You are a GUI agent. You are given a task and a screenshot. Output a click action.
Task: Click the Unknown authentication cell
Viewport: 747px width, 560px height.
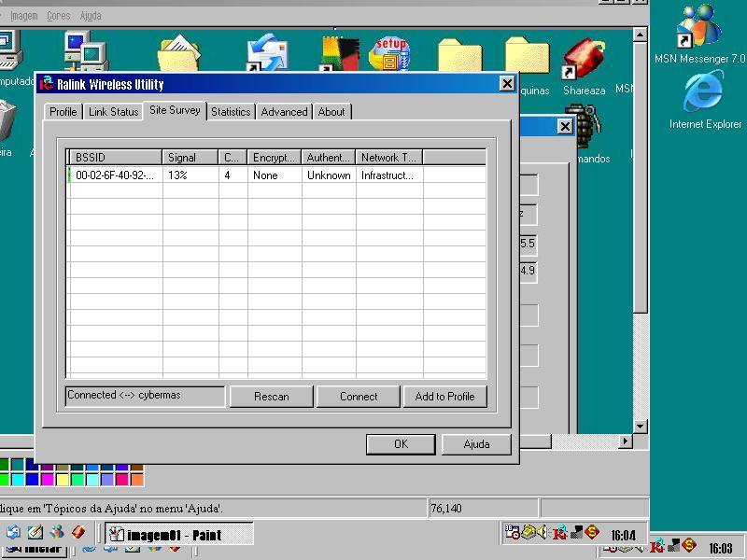(329, 175)
